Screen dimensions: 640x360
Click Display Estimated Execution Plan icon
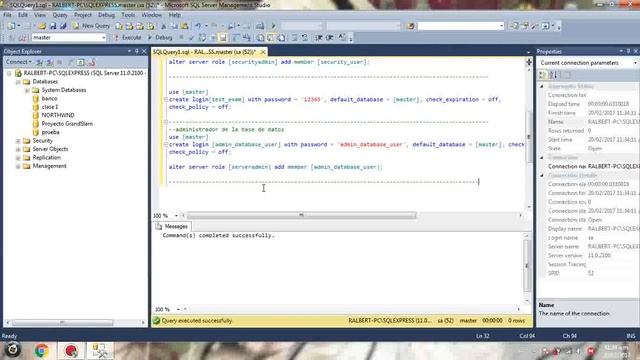pyautogui.click(x=202, y=38)
